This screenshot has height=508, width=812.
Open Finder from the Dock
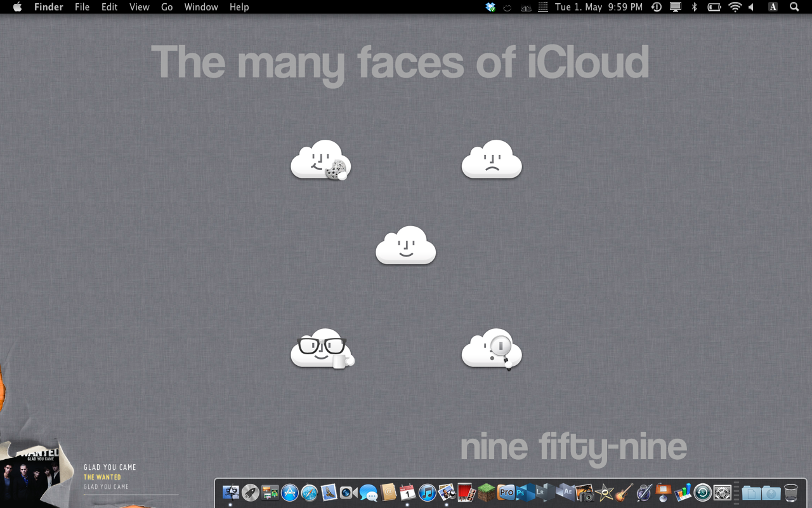point(231,491)
